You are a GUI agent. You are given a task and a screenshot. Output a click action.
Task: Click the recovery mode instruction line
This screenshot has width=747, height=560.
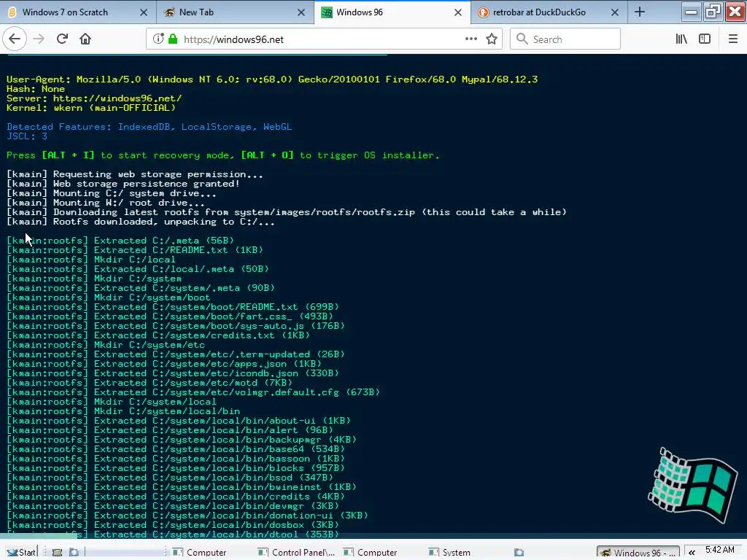[223, 156]
